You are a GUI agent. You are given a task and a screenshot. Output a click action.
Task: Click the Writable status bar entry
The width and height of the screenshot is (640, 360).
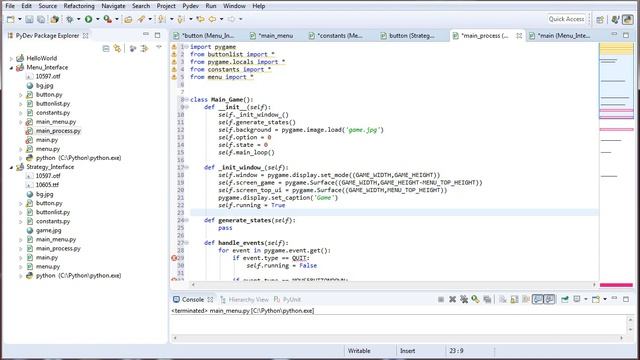(359, 351)
